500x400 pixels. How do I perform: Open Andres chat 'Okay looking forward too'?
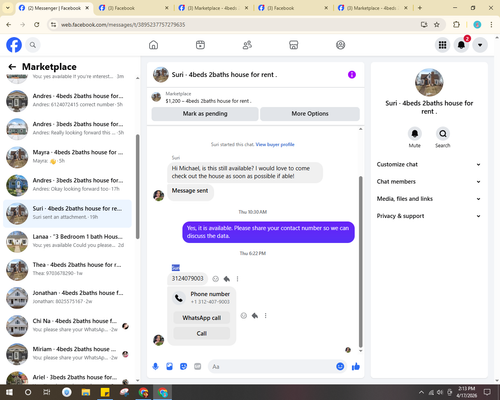pyautogui.click(x=67, y=185)
